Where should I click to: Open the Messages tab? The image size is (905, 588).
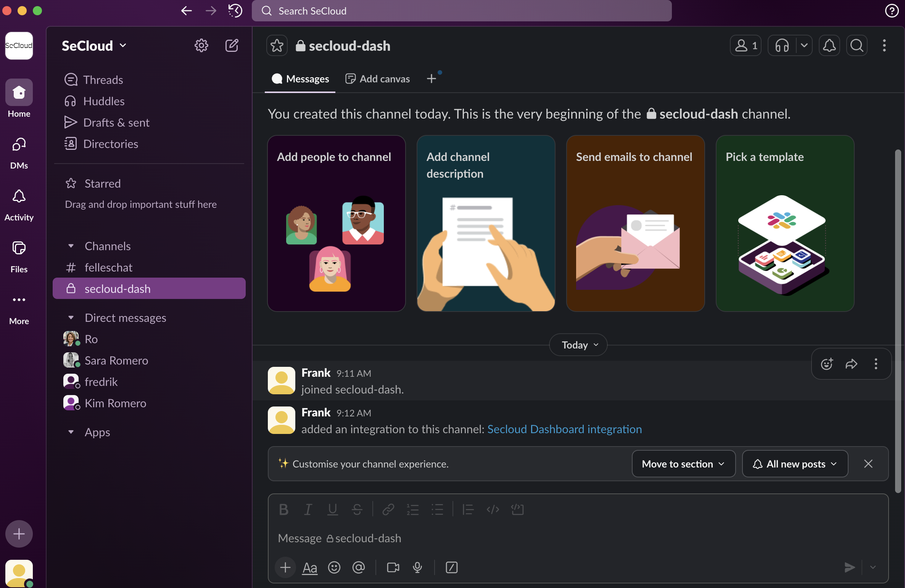click(300, 79)
